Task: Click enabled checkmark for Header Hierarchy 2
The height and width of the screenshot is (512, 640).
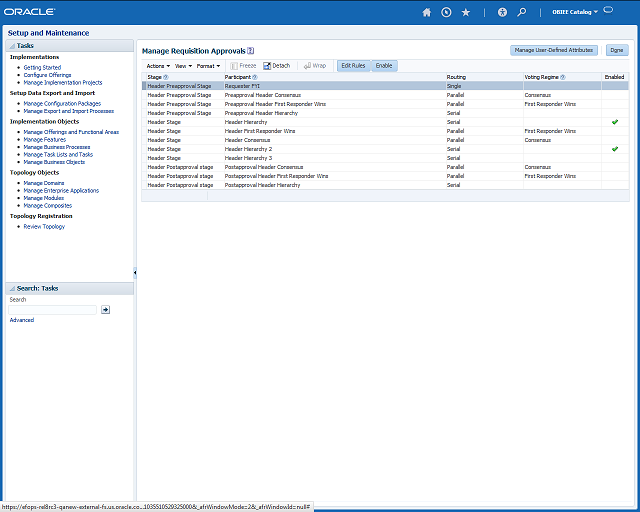Action: point(615,149)
